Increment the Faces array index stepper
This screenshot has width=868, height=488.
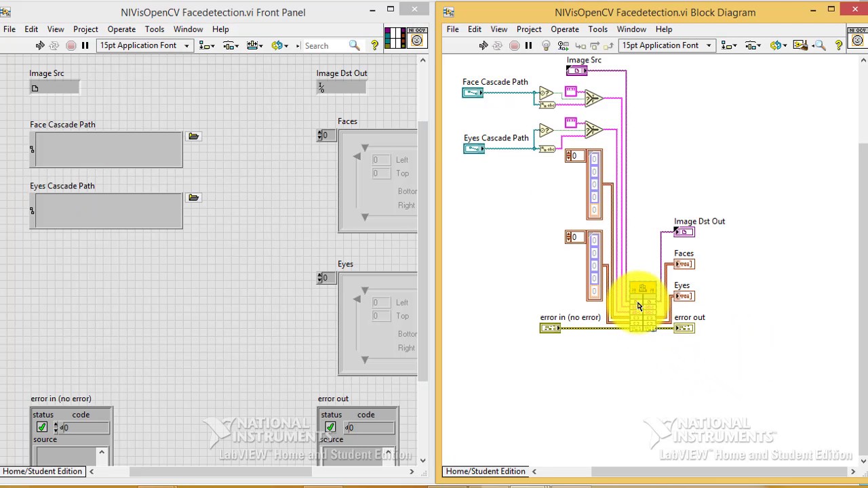point(319,133)
